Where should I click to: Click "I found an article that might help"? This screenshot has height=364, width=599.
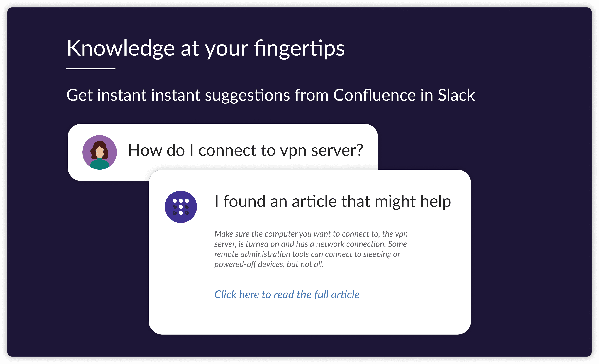(x=332, y=201)
